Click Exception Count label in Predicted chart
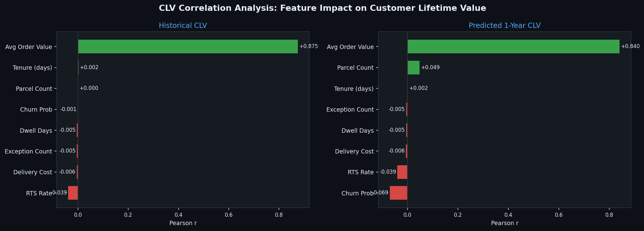 point(350,109)
